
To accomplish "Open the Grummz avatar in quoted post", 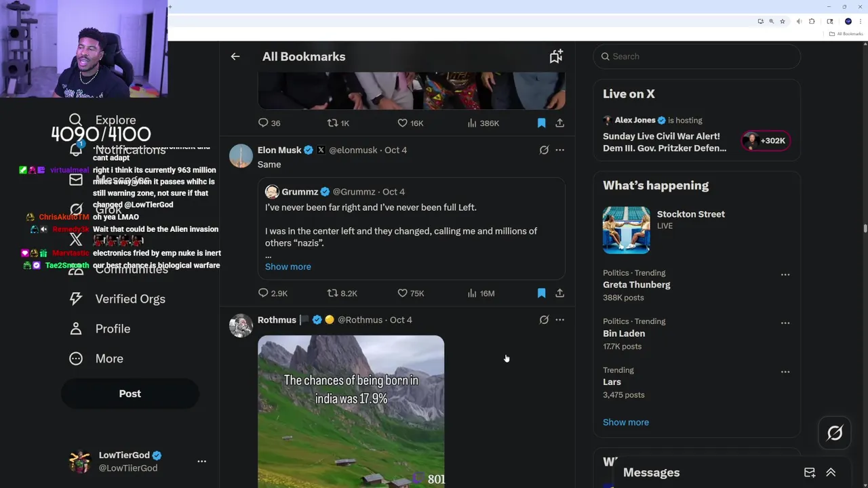I will click(x=272, y=192).
